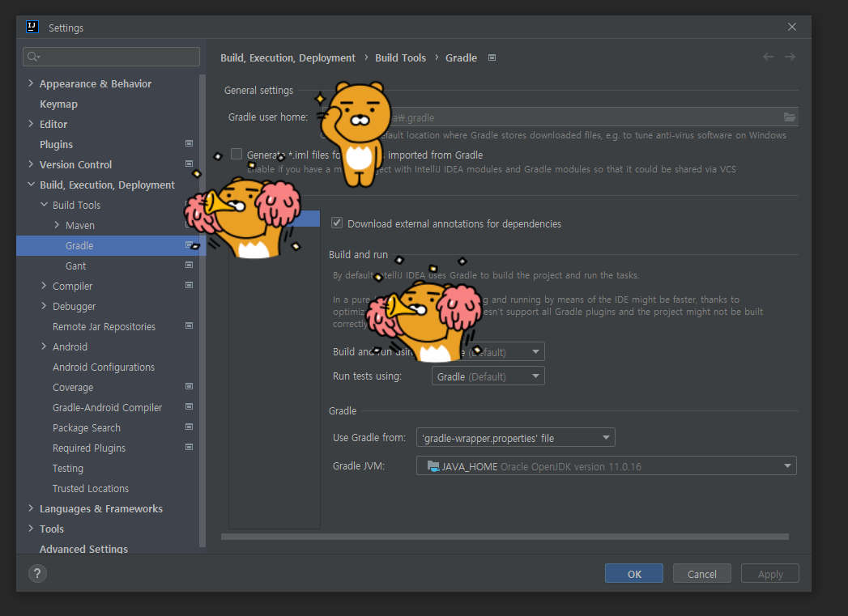Open the Run tests using dropdown
Image resolution: width=848 pixels, height=616 pixels.
(x=488, y=376)
